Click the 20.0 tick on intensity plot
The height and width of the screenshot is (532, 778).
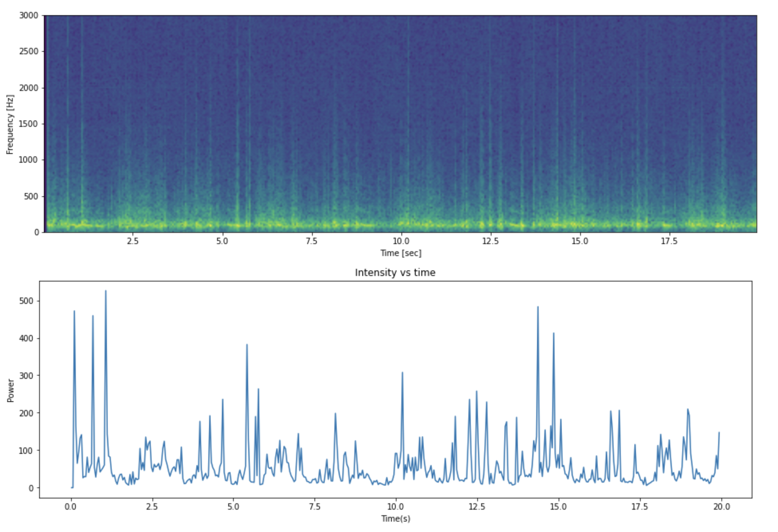(721, 507)
